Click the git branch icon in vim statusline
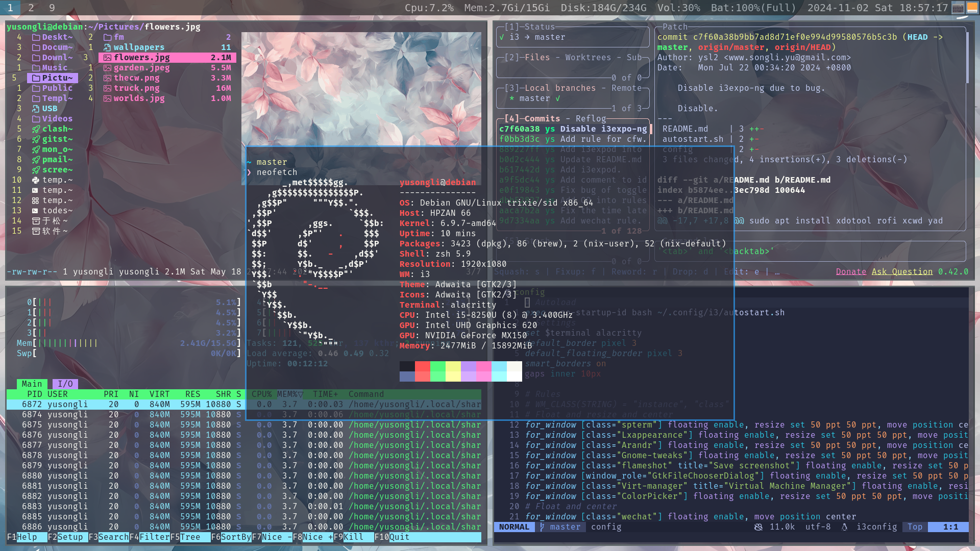This screenshot has height=551, width=980. [x=543, y=527]
